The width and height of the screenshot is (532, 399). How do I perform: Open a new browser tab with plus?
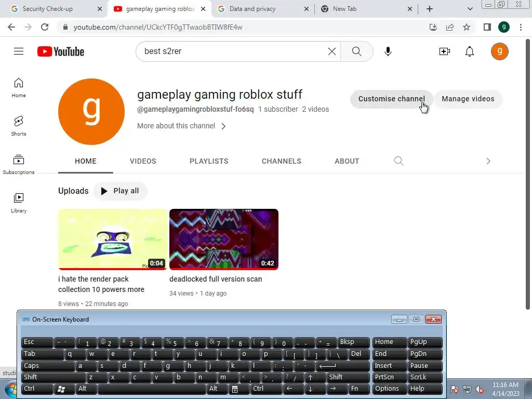point(430,9)
